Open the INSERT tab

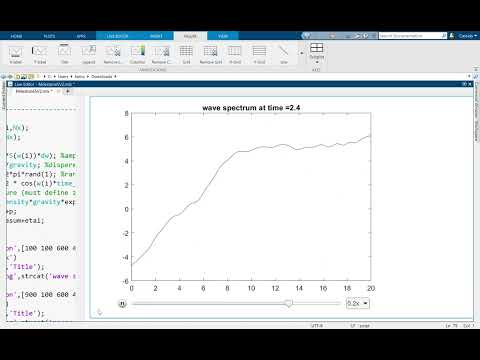tap(156, 36)
